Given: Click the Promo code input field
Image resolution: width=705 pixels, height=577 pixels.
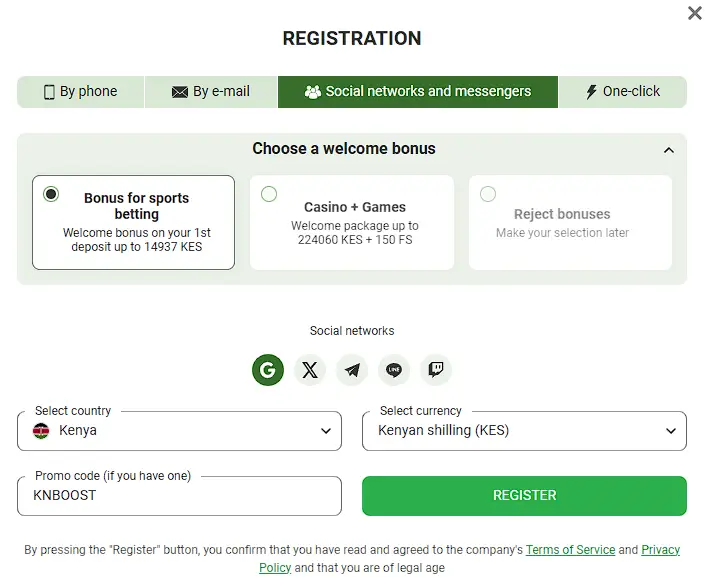Looking at the screenshot, I should (x=180, y=495).
